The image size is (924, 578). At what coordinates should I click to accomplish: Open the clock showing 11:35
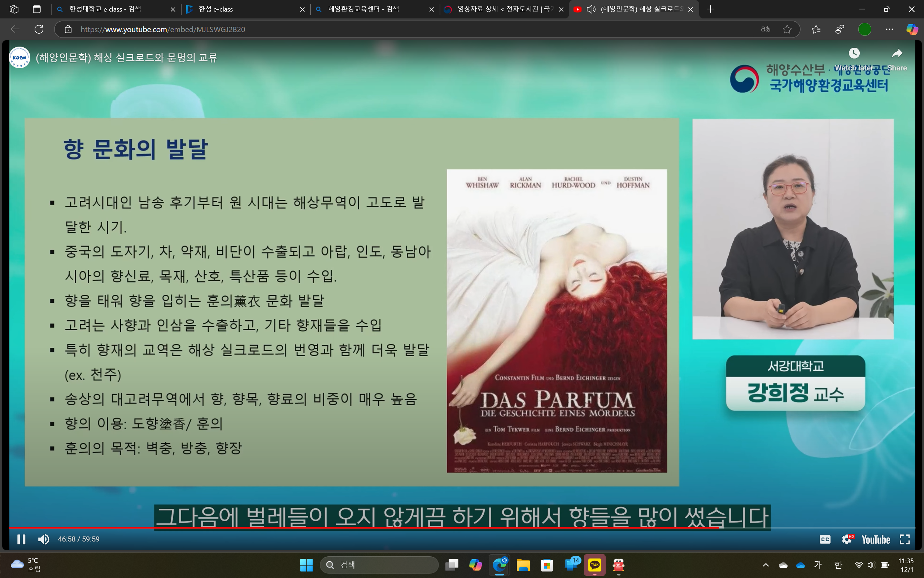tap(906, 565)
